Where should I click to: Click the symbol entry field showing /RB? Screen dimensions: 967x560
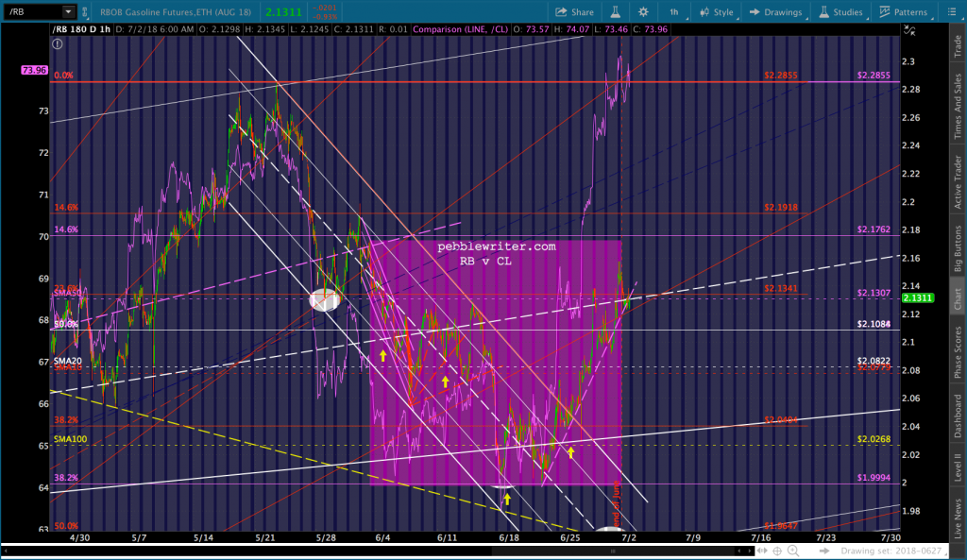tap(31, 11)
